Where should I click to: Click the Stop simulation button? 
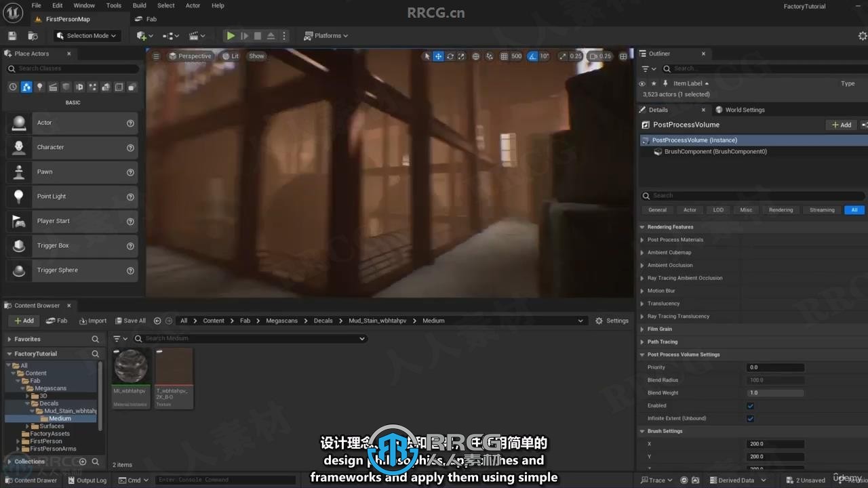click(258, 36)
